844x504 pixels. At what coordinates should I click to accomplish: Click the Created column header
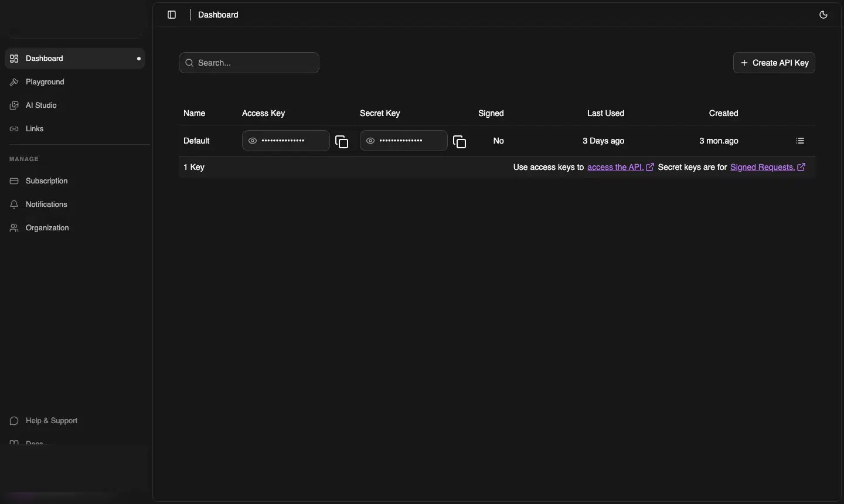coord(724,113)
